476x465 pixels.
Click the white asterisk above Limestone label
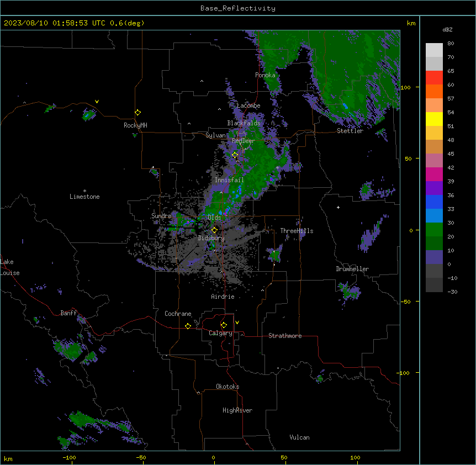pyautogui.click(x=84, y=191)
